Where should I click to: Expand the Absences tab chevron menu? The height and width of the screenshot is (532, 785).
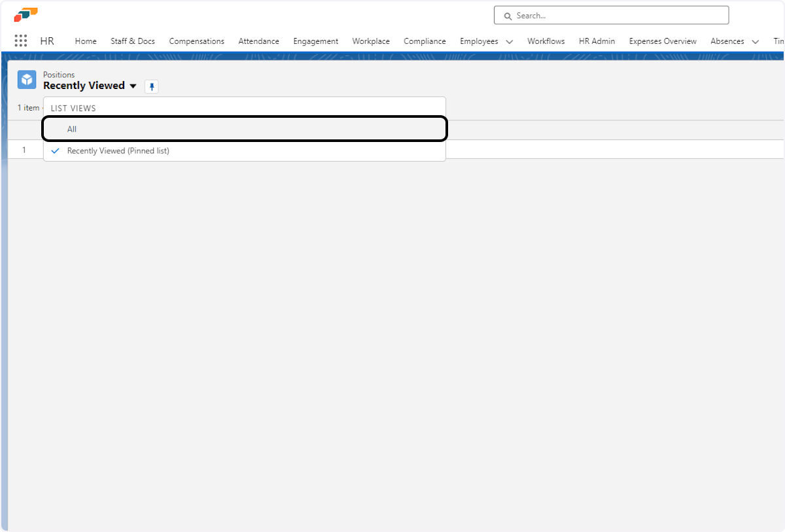click(x=755, y=41)
